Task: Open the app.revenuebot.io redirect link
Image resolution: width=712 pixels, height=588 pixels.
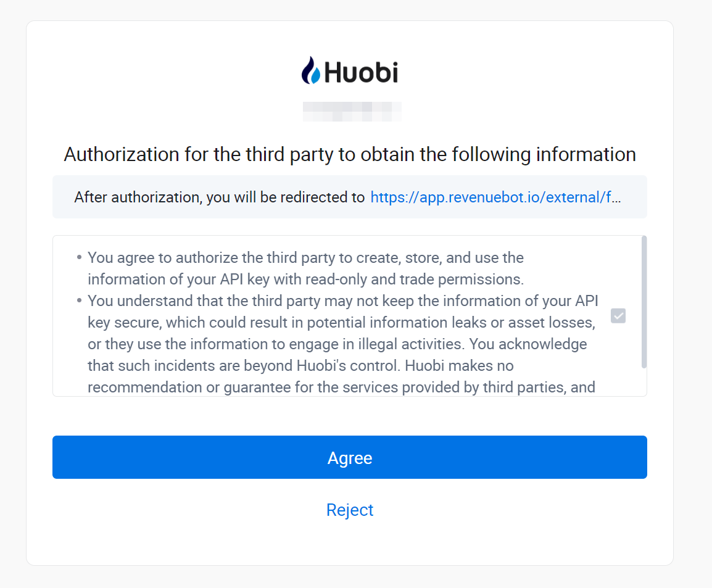Action: [495, 197]
